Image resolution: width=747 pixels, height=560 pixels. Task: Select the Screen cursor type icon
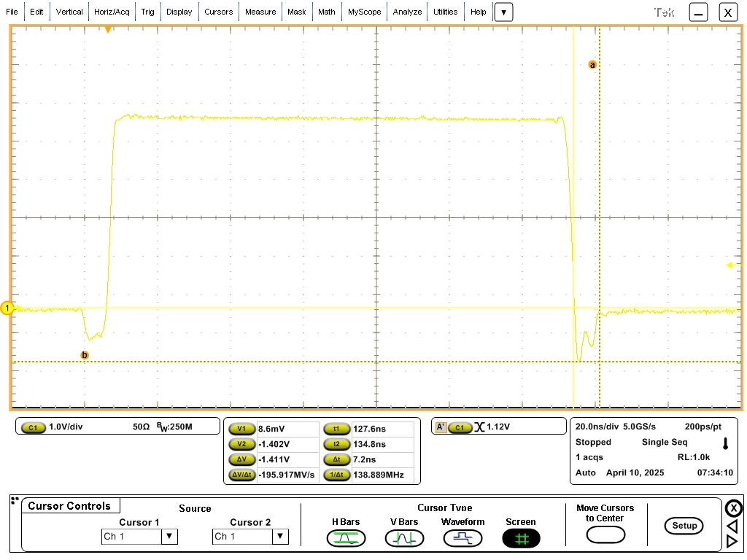521,539
